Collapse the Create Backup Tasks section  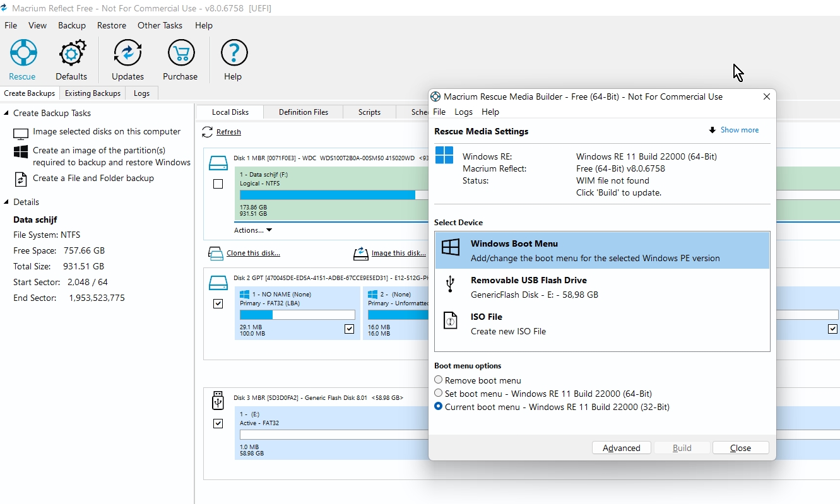point(6,114)
